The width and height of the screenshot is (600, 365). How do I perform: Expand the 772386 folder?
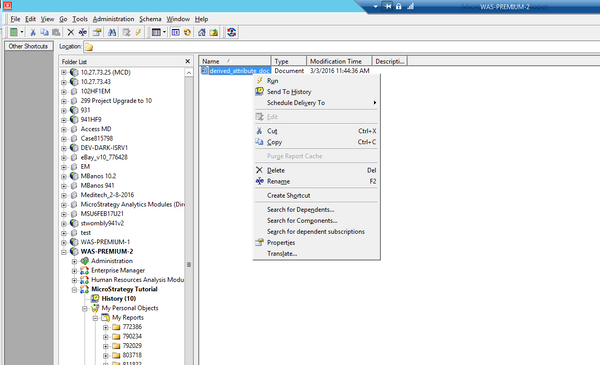106,327
